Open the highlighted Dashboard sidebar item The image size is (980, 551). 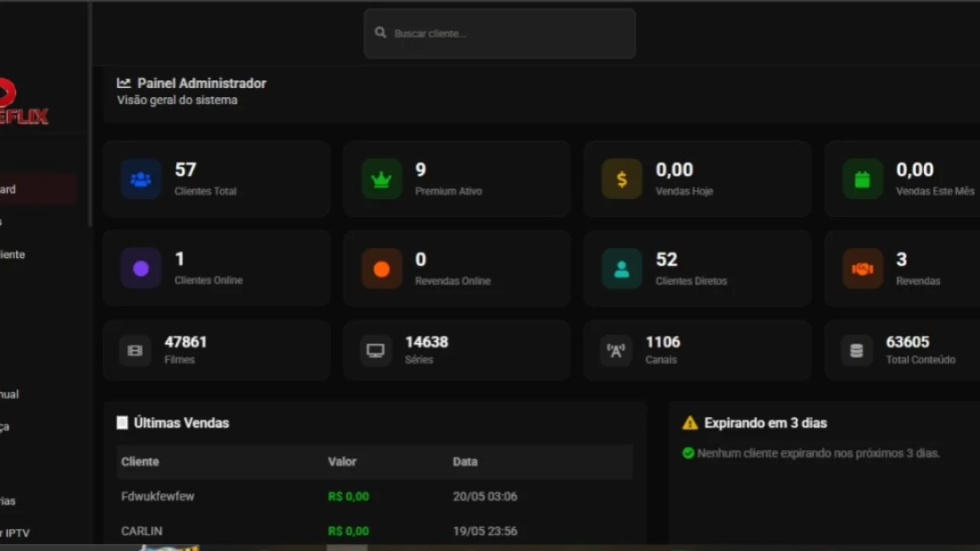(38, 189)
